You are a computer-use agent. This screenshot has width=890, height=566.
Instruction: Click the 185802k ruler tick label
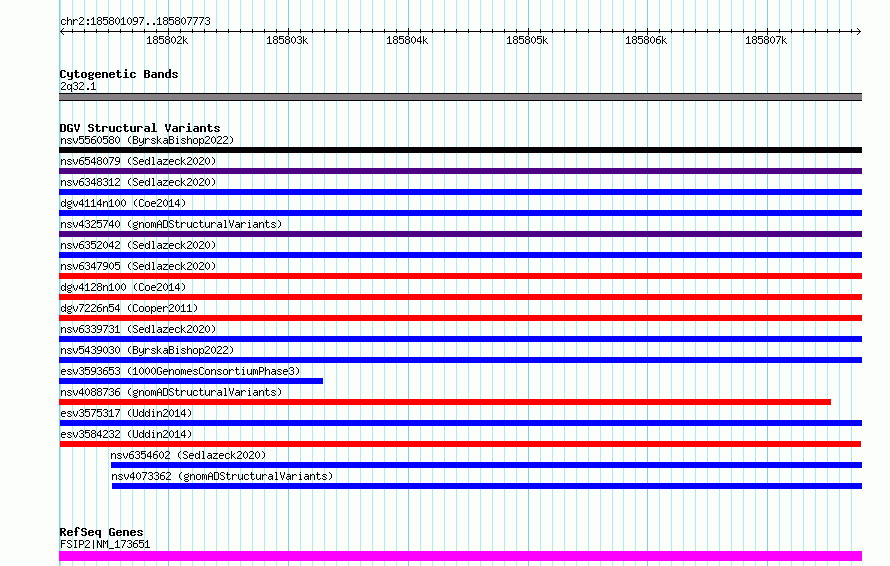(167, 40)
